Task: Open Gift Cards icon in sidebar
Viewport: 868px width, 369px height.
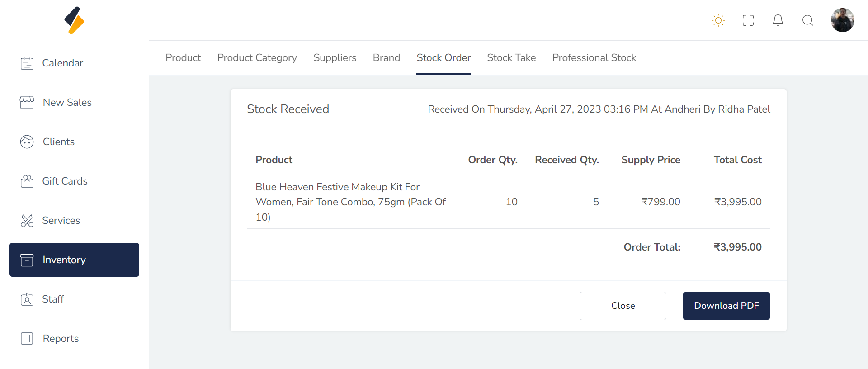Action: click(x=27, y=181)
